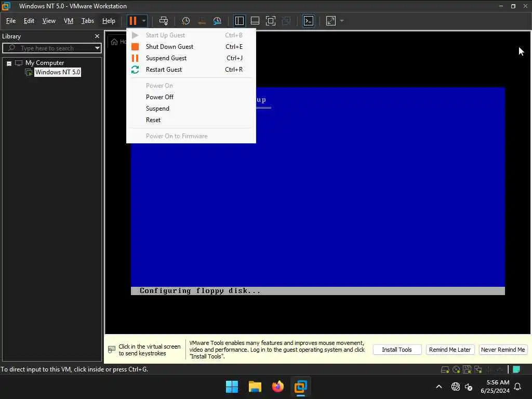
Task: Click Never Remind Me button
Action: coord(503,350)
